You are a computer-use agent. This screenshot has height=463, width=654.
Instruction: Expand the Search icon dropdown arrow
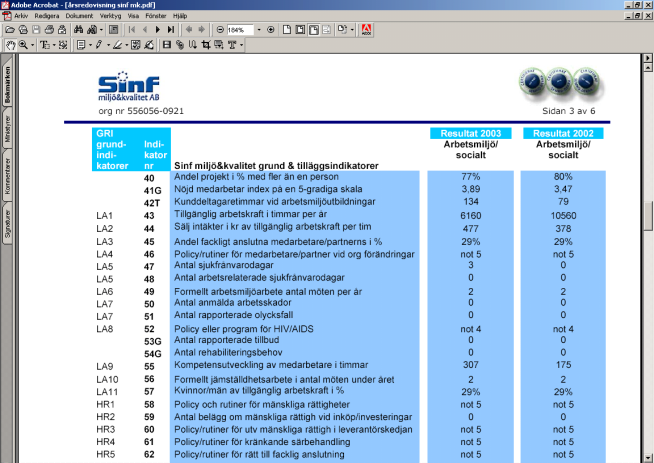click(x=101, y=30)
